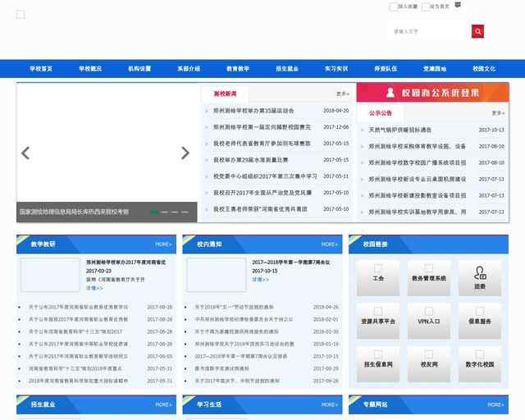Click the 团委 quick link tile
Screen dimensions: 525x420
pos(480,278)
